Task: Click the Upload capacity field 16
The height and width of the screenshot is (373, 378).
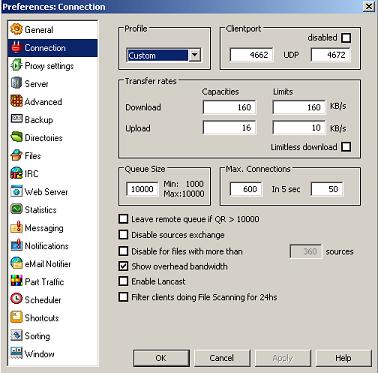Action: click(229, 128)
